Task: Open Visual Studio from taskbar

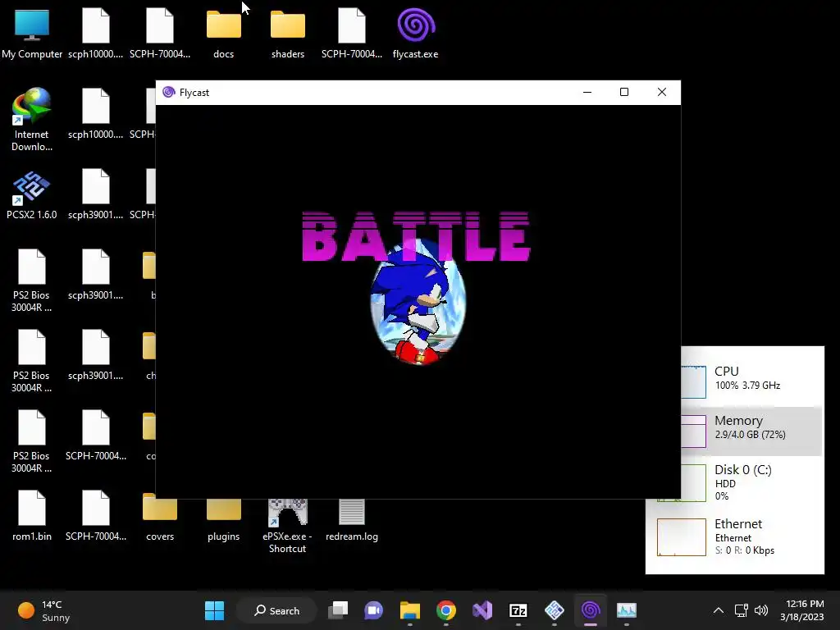Action: pyautogui.click(x=482, y=610)
